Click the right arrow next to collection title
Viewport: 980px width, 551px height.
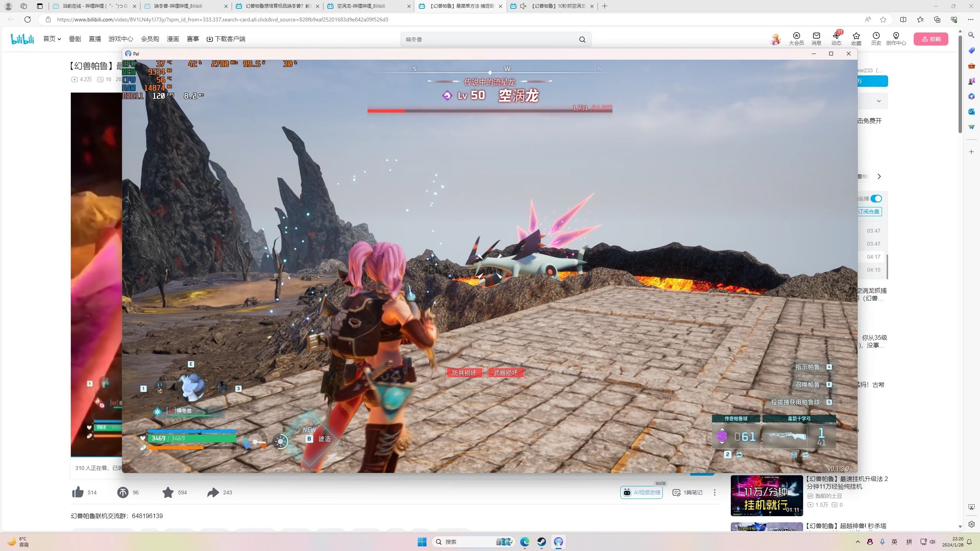pos(879,176)
